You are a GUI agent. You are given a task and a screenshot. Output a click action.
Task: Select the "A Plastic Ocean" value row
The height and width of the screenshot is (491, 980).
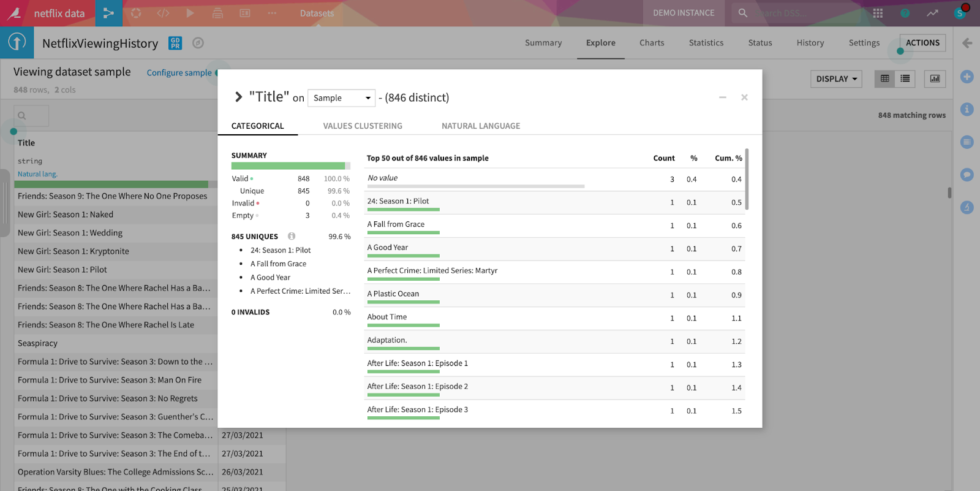click(x=554, y=295)
